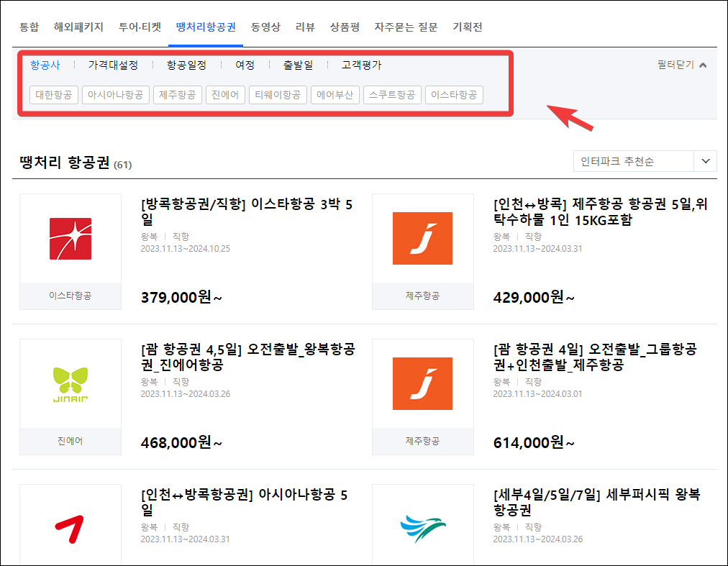Open [괌 항공권 4일] 제주항공 listing
The height and width of the screenshot is (566, 728).
[x=595, y=357]
